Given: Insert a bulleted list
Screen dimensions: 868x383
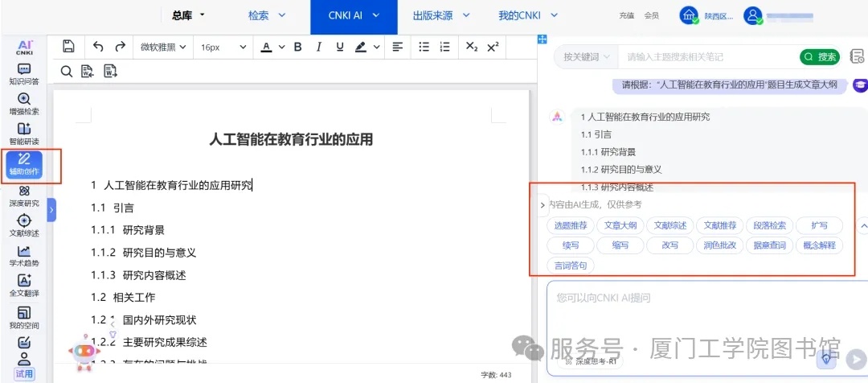Looking at the screenshot, I should pos(424,47).
